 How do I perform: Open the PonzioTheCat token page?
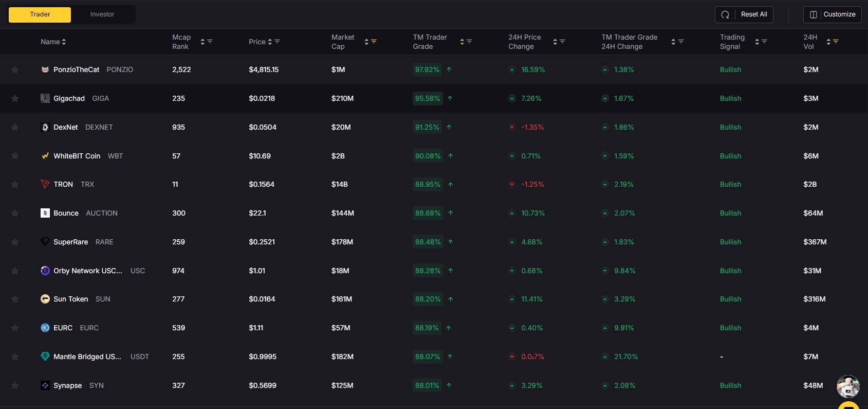[77, 69]
